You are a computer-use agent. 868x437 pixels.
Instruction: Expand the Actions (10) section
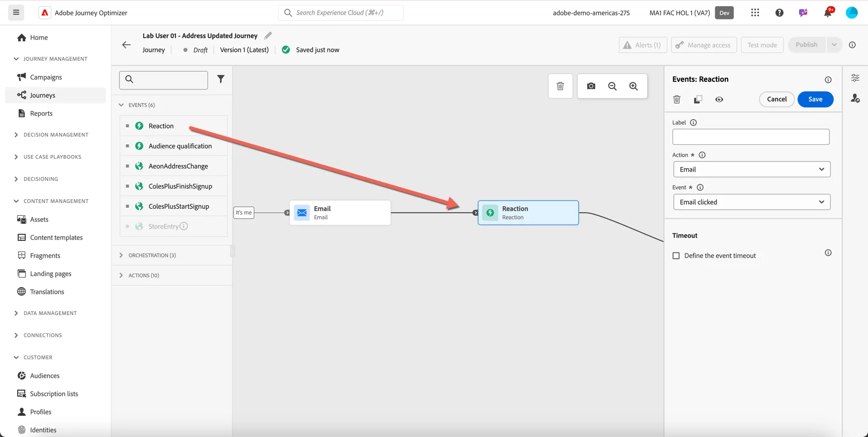(x=121, y=275)
